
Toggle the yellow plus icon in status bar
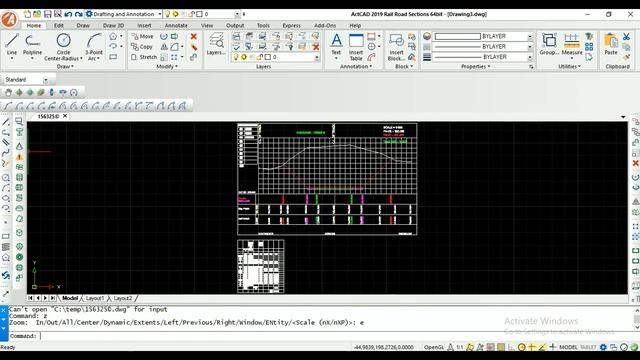click(531, 347)
